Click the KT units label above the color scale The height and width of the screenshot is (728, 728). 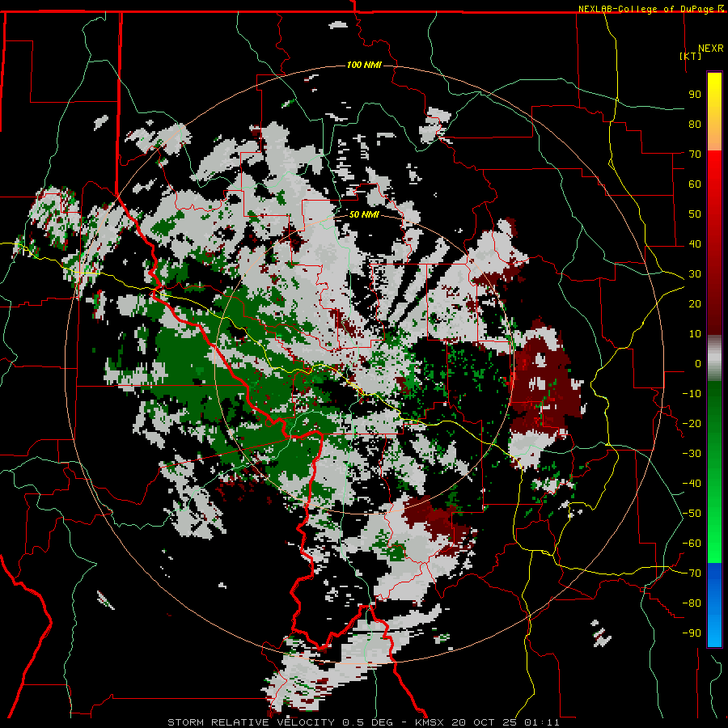click(691, 56)
